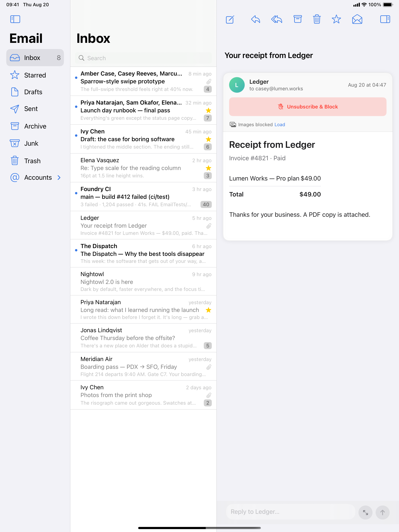399x532 pixels.
Task: Open The Dispatch newsletter message
Action: (x=143, y=253)
